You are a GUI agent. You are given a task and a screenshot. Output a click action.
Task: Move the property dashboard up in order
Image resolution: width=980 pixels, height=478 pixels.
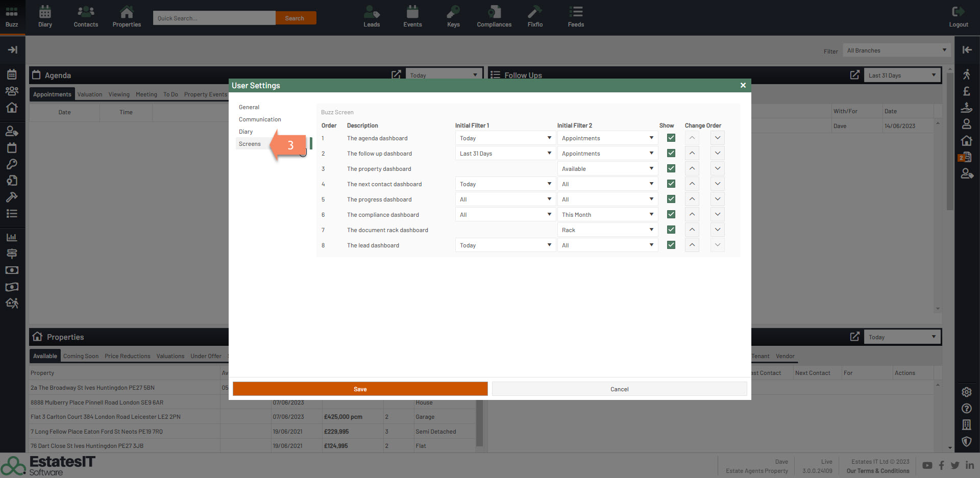[x=692, y=168]
